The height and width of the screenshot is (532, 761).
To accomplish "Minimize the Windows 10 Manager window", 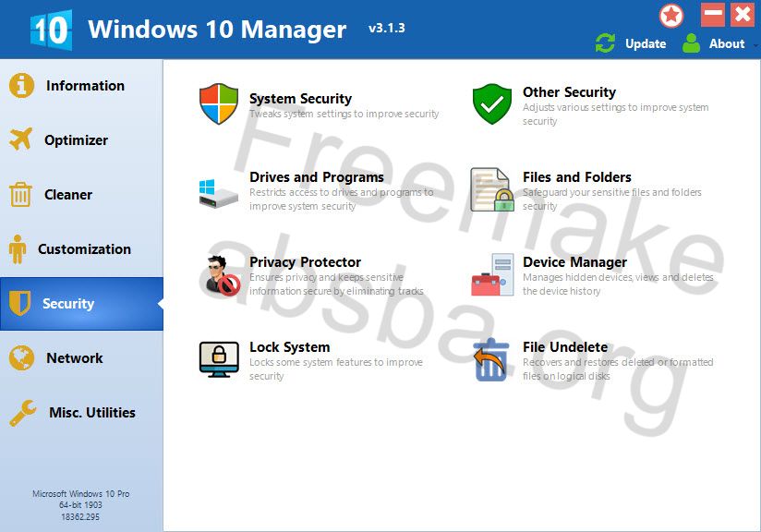I will pos(713,15).
